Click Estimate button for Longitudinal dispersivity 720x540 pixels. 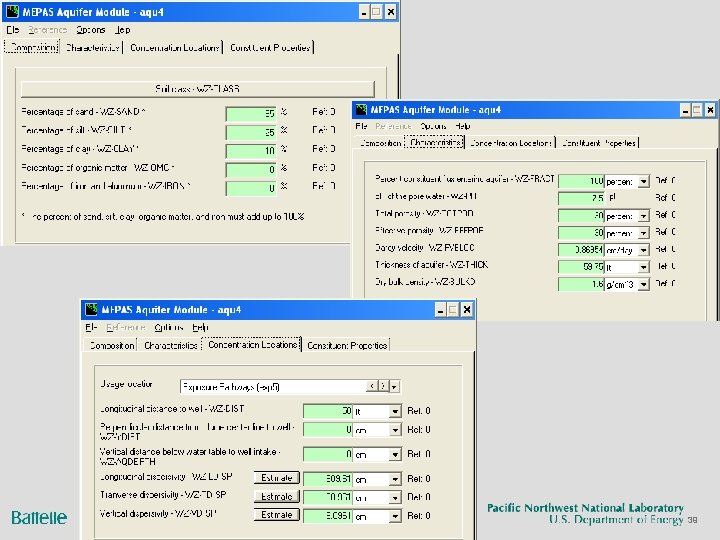point(276,478)
